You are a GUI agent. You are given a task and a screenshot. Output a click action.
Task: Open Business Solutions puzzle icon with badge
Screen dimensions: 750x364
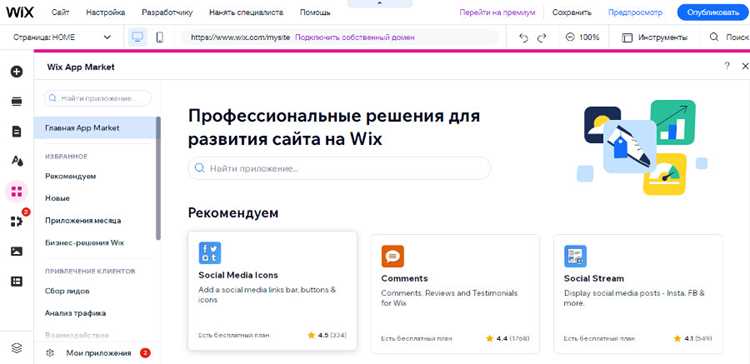17,221
